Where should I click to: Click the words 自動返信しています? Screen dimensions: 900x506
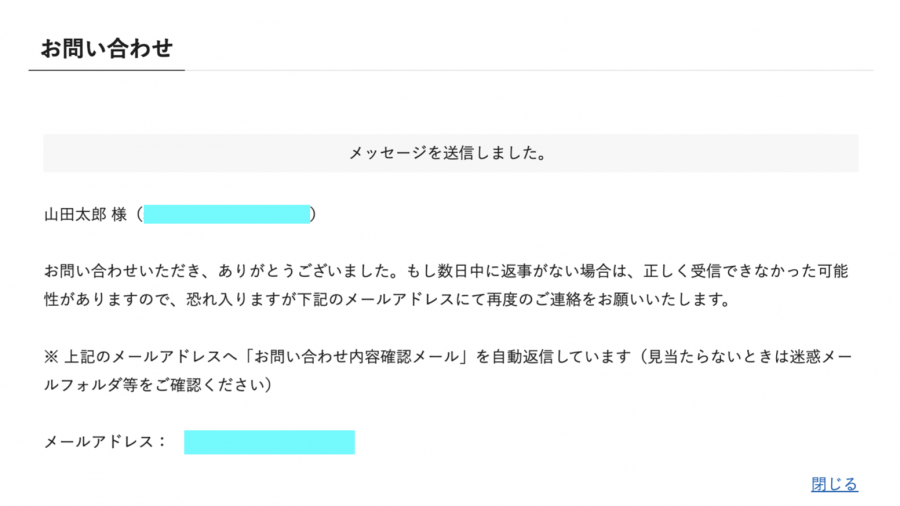point(560,357)
